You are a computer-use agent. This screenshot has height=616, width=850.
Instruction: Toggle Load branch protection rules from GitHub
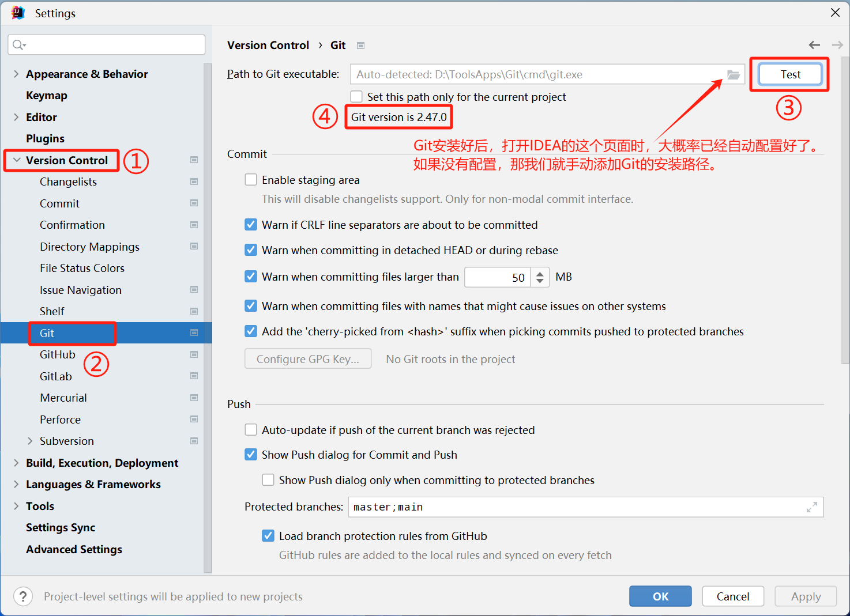(268, 536)
